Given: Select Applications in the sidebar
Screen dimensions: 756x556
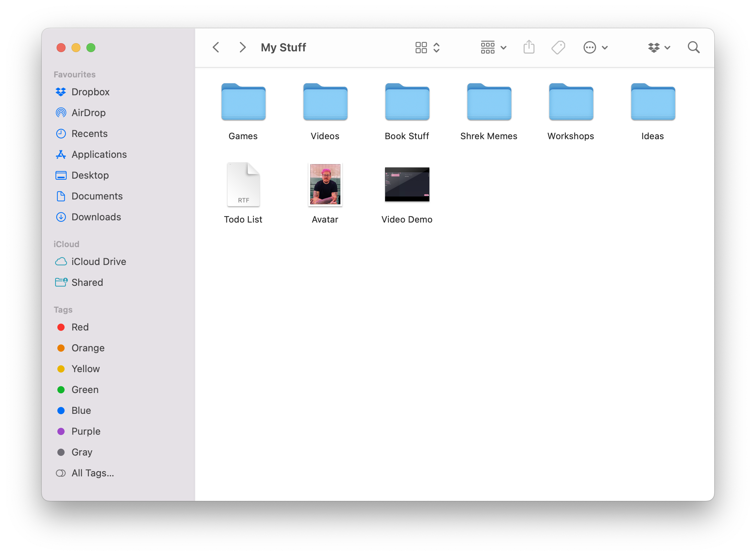Looking at the screenshot, I should [x=99, y=154].
